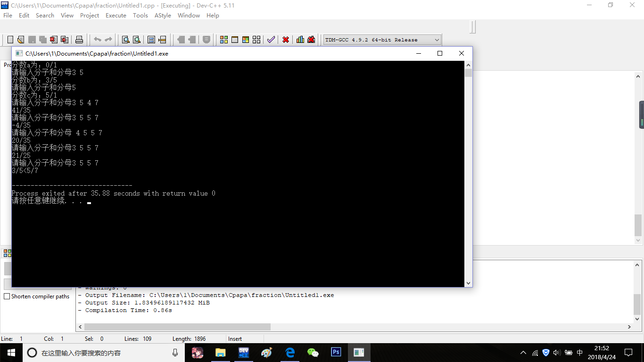This screenshot has width=644, height=362.
Task: Click the New file toolbar icon
Action: (x=10, y=40)
